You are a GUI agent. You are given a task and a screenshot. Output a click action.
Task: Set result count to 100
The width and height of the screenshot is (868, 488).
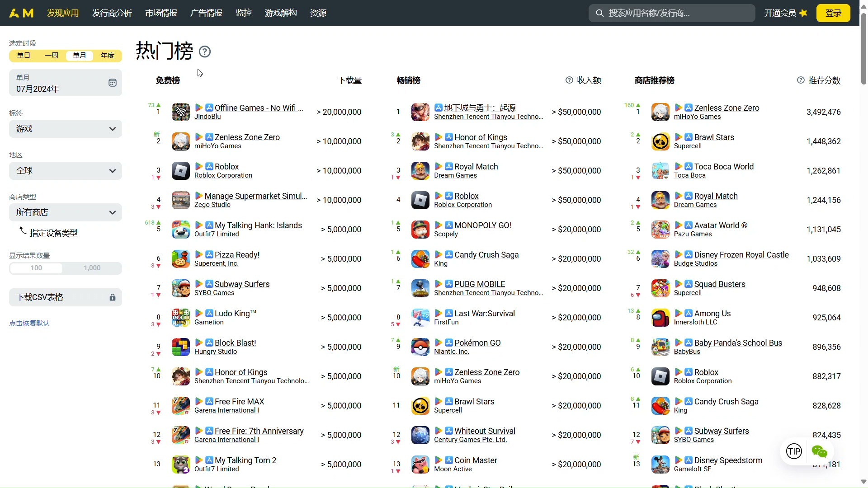pos(36,268)
